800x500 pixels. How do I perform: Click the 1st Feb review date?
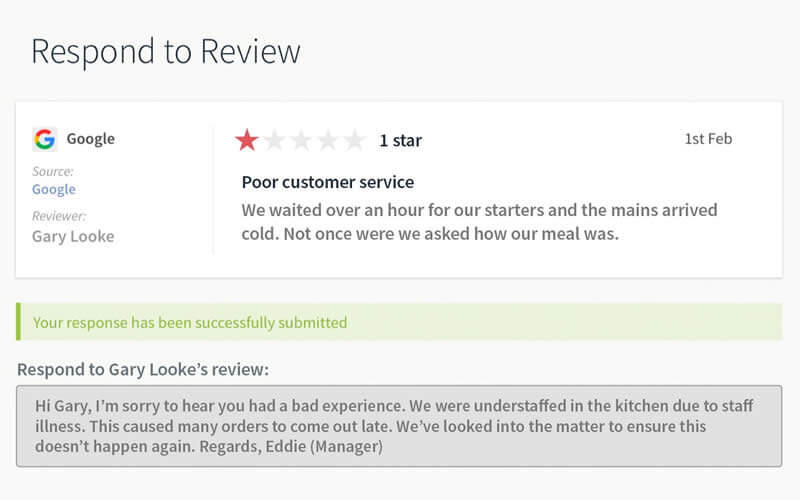(x=708, y=139)
